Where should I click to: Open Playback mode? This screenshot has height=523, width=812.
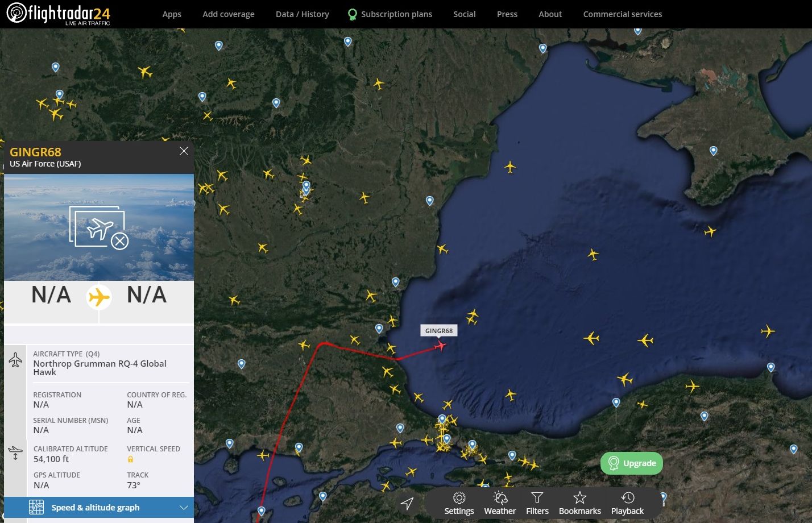pyautogui.click(x=627, y=503)
